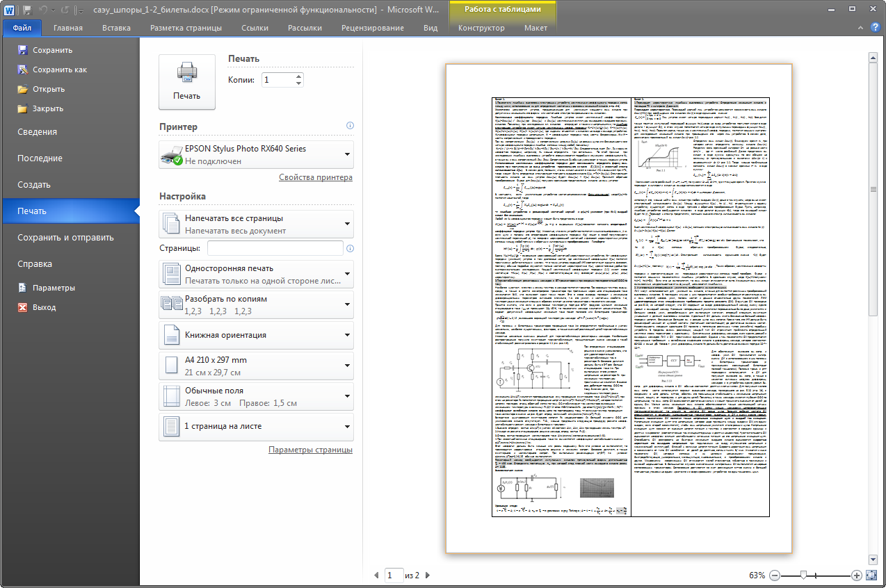Click the zoom slider handle
Image resolution: width=886 pixels, height=588 pixels.
(x=803, y=575)
